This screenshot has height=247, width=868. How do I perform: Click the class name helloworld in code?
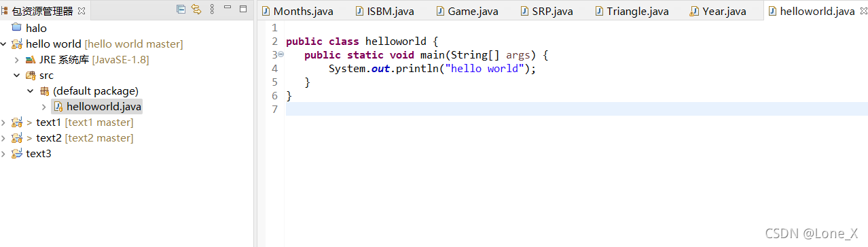396,42
